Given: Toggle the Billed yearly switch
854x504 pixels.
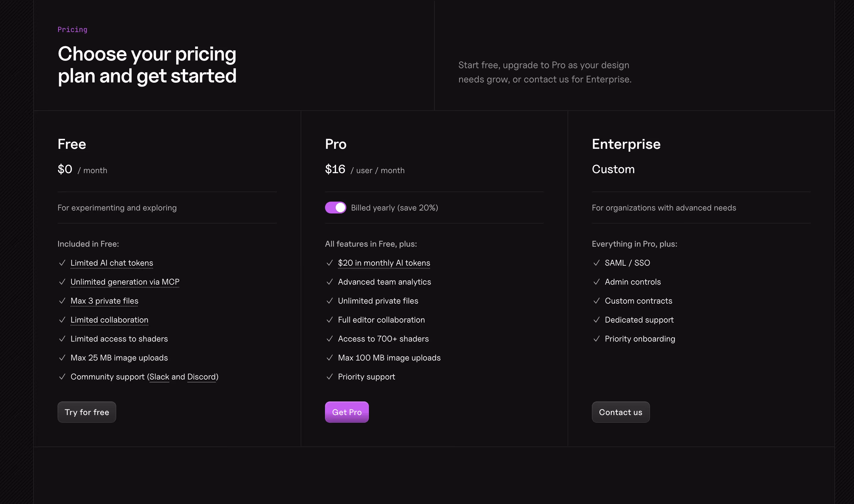Looking at the screenshot, I should pyautogui.click(x=335, y=208).
